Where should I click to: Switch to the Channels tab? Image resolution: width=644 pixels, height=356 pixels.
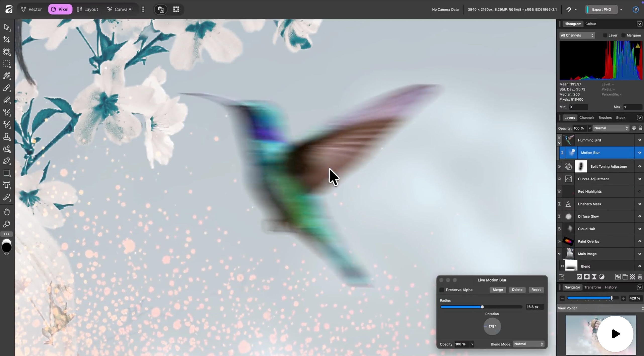click(x=587, y=117)
